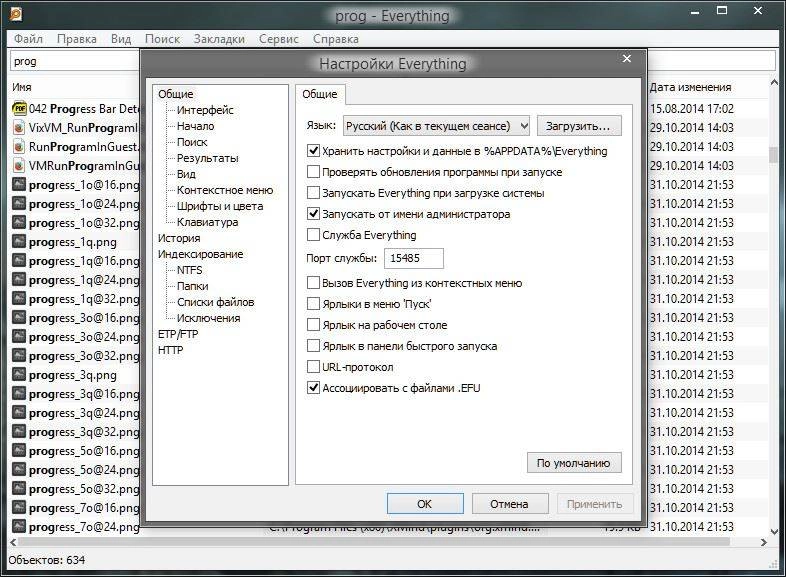Click image icon of progress_3q@32.png
The width and height of the screenshot is (786, 577).
(19, 432)
